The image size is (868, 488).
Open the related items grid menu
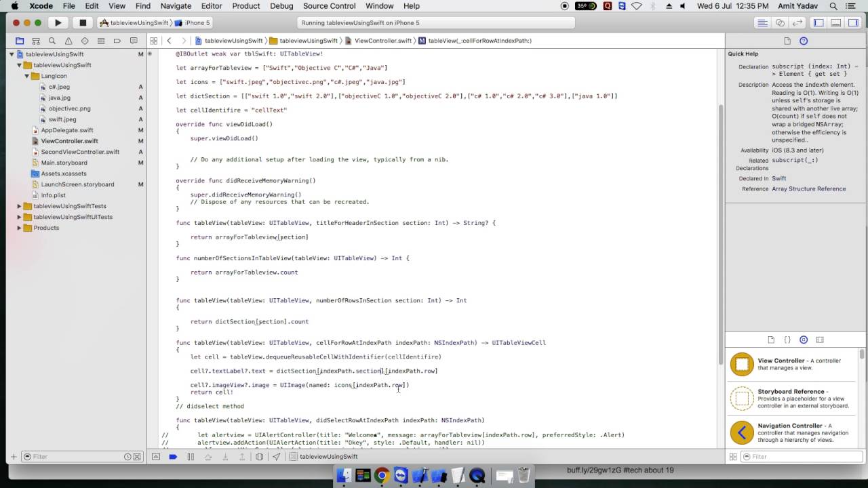(154, 41)
